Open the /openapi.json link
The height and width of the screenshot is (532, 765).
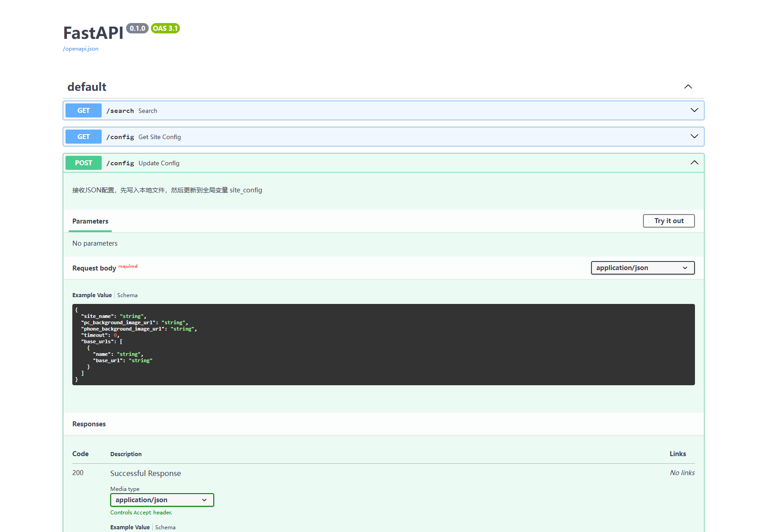click(80, 49)
